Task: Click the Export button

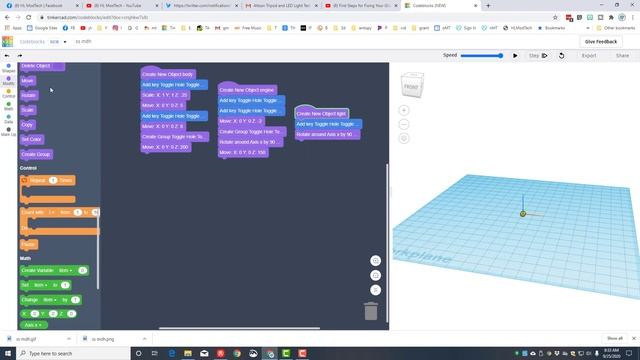Action: [x=589, y=56]
